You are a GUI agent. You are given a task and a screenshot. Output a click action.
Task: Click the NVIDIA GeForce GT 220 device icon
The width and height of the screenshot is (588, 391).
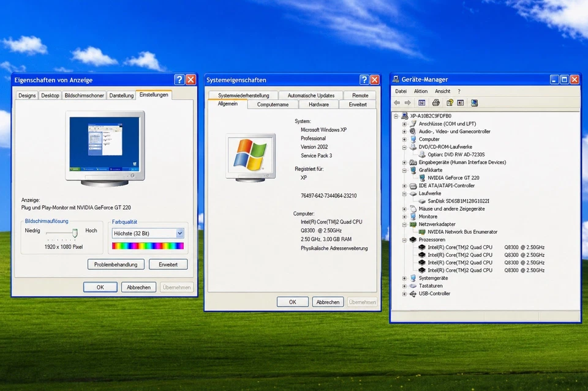click(x=422, y=177)
